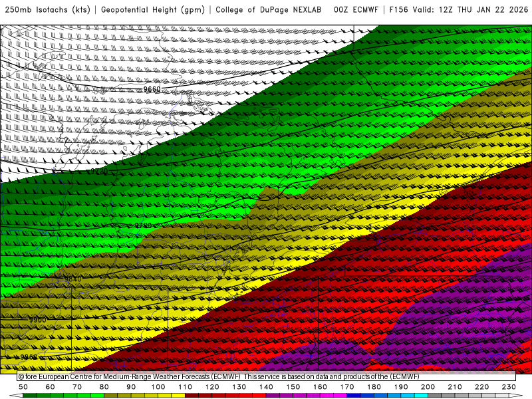
Task: Select the bright yellow legend swatch below 110
Action: tap(178, 396)
